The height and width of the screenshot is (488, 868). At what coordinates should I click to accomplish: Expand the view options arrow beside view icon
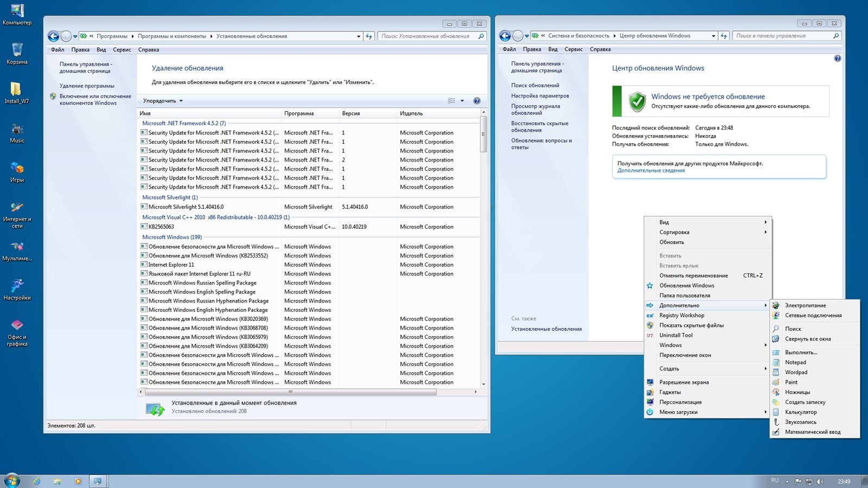(x=462, y=101)
